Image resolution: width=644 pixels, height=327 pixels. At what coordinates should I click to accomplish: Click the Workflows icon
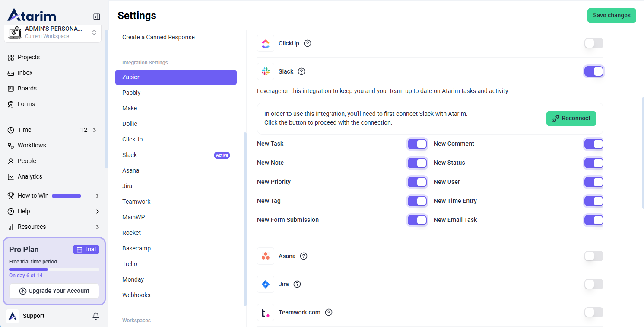tap(11, 146)
